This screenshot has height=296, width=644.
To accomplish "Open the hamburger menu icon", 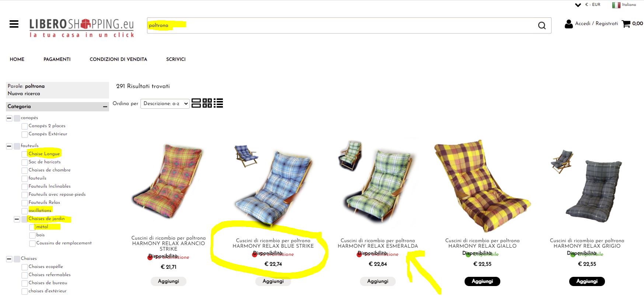I will pos(14,24).
